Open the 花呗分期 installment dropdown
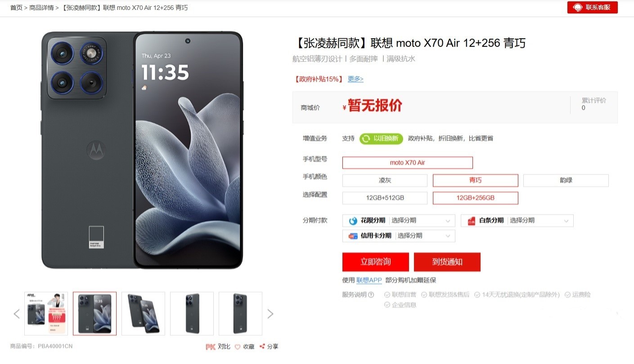Viewport: 634px width, 364px height. pyautogui.click(x=399, y=221)
